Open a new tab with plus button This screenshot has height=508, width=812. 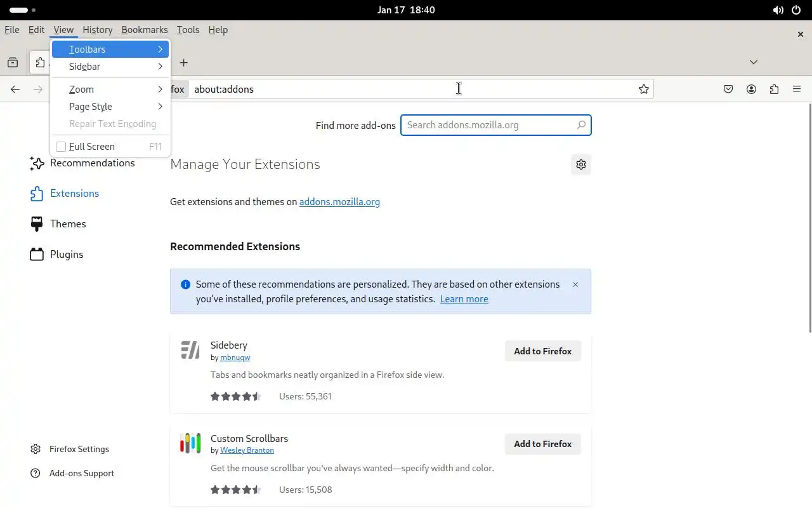184,62
